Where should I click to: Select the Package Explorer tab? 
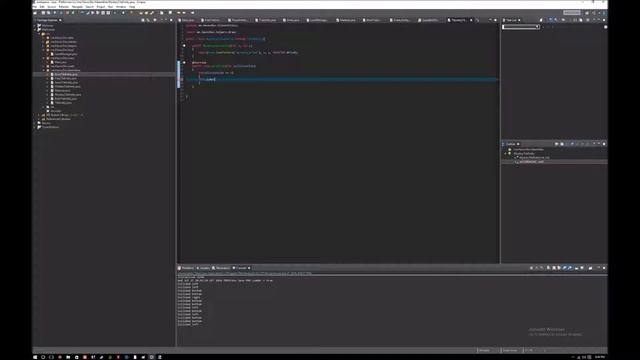click(x=47, y=20)
